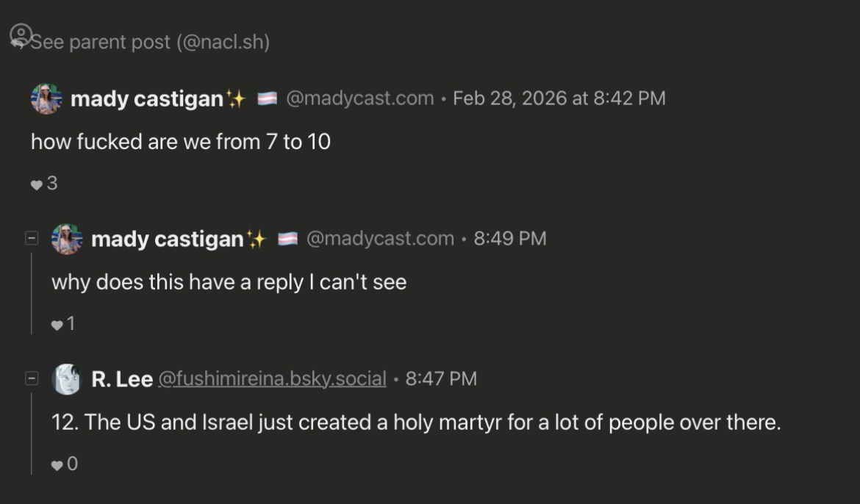Click the trans flag badge on the top post
The width and height of the screenshot is (860, 504).
click(267, 98)
